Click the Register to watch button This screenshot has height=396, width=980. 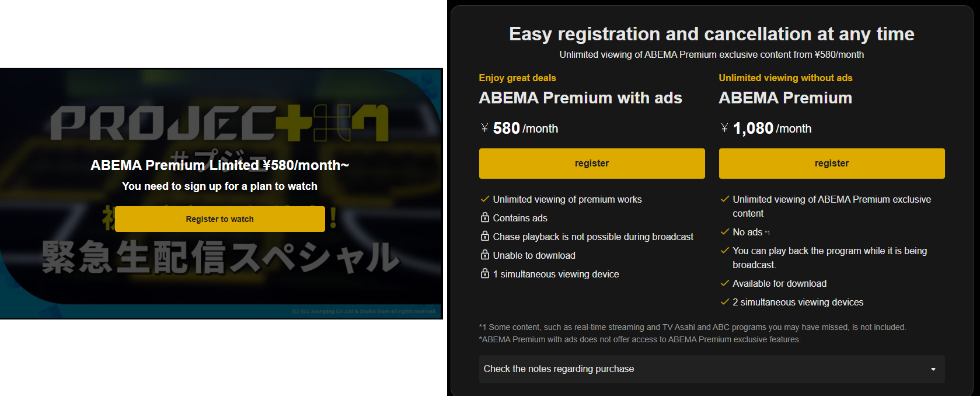(219, 219)
